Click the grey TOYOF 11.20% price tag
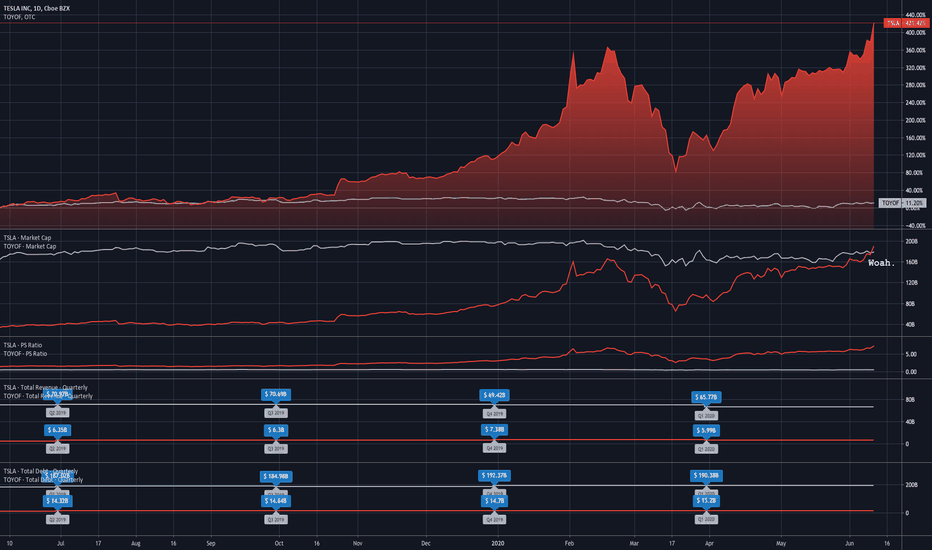The height and width of the screenshot is (550, 932). pos(902,203)
